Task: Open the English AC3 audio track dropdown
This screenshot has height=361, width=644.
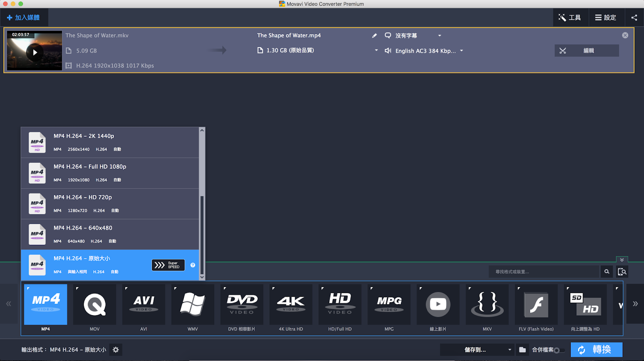Action: click(462, 51)
